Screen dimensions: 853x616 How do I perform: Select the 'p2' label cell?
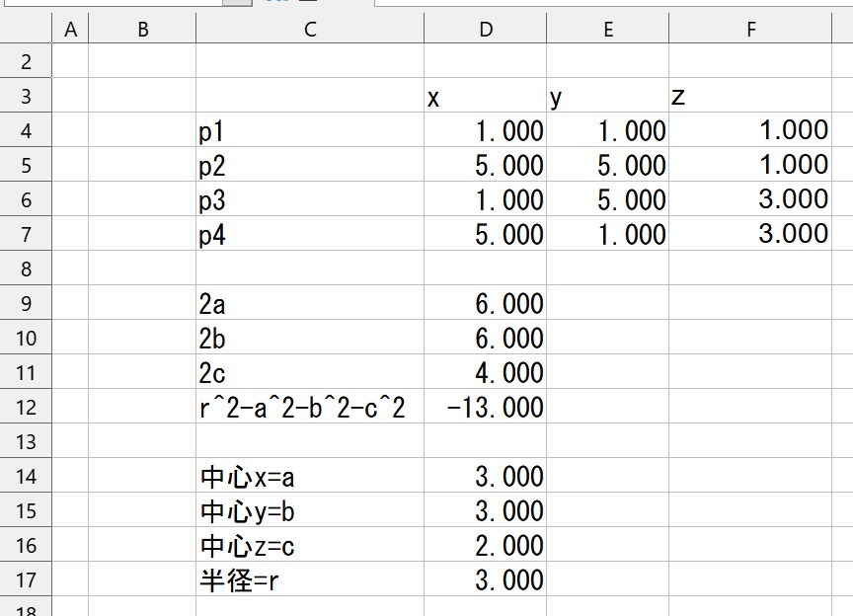tap(310, 164)
